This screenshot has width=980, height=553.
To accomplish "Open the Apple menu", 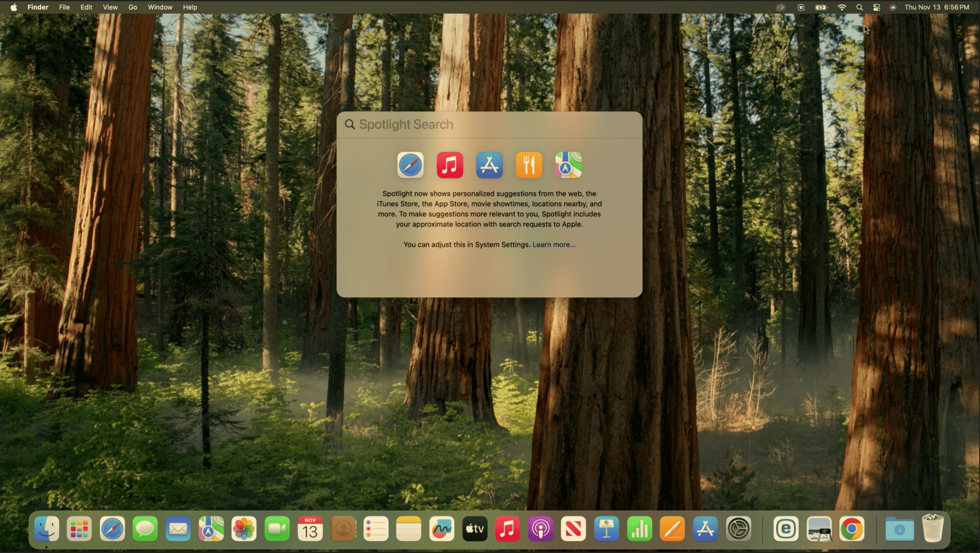I will (x=14, y=7).
